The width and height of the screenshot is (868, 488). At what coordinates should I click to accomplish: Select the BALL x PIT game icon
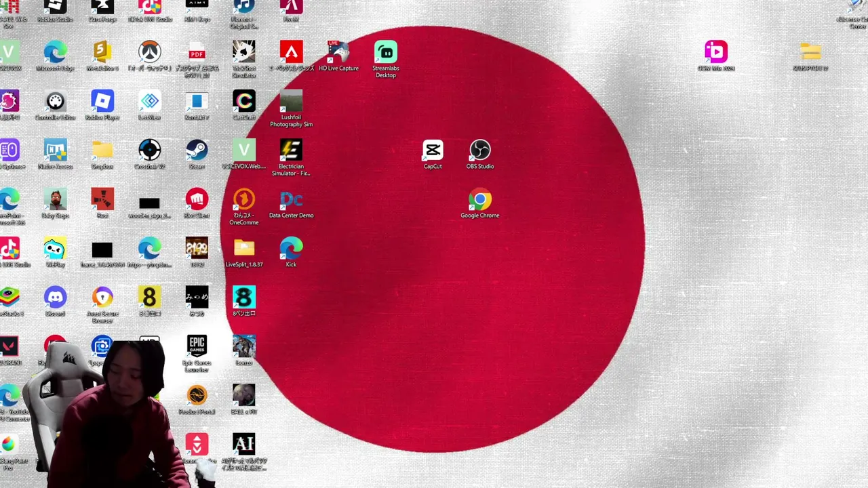pyautogui.click(x=244, y=396)
